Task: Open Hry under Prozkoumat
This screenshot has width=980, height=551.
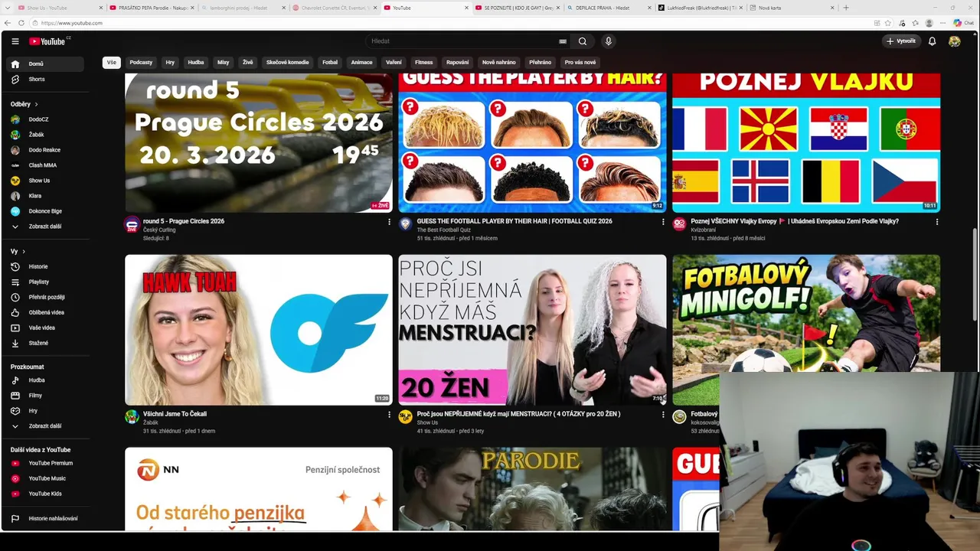Action: pos(46,411)
